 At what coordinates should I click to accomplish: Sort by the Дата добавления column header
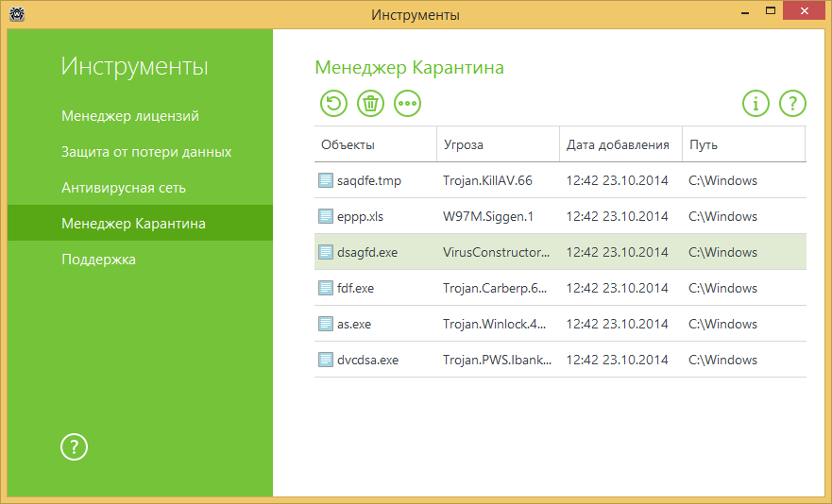(x=620, y=144)
